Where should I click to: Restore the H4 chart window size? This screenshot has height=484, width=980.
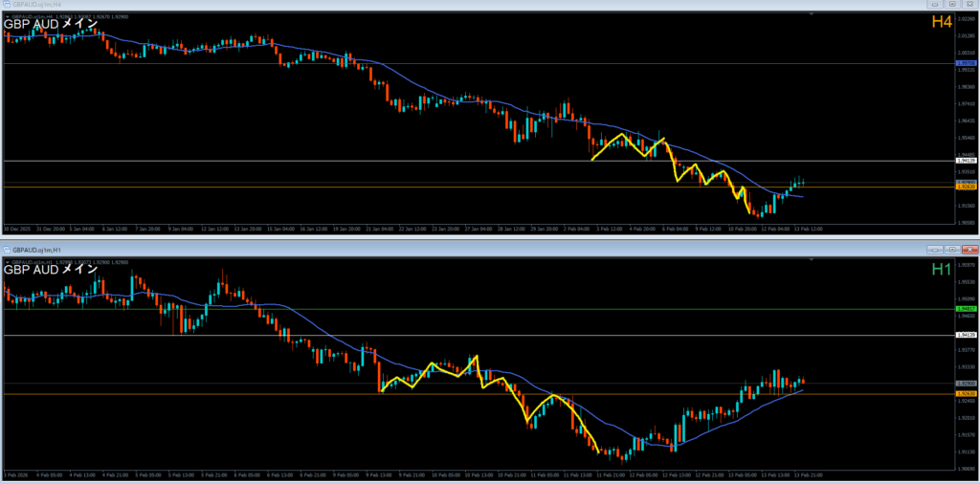(951, 4)
